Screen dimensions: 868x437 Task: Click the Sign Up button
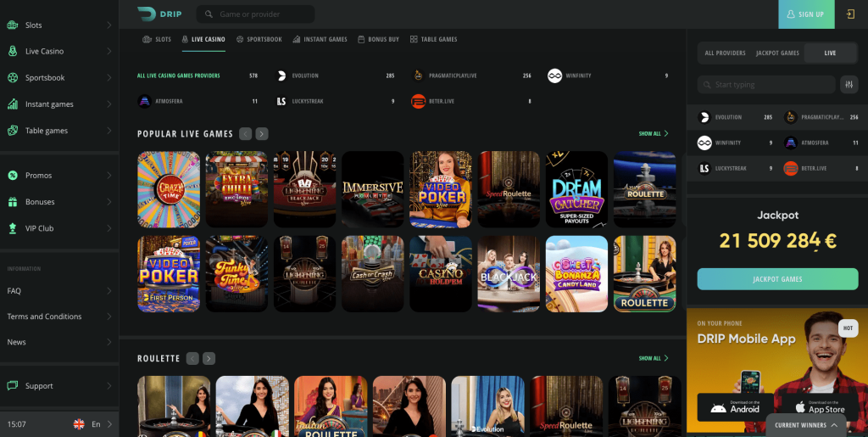tap(805, 14)
